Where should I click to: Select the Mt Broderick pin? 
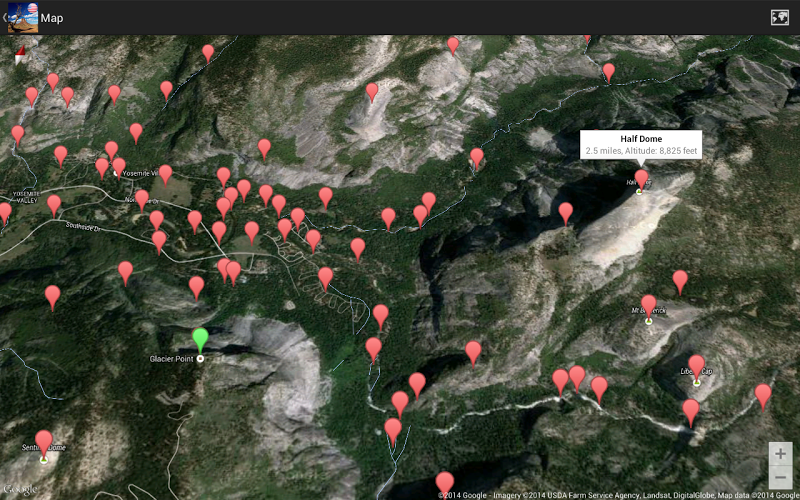click(648, 306)
